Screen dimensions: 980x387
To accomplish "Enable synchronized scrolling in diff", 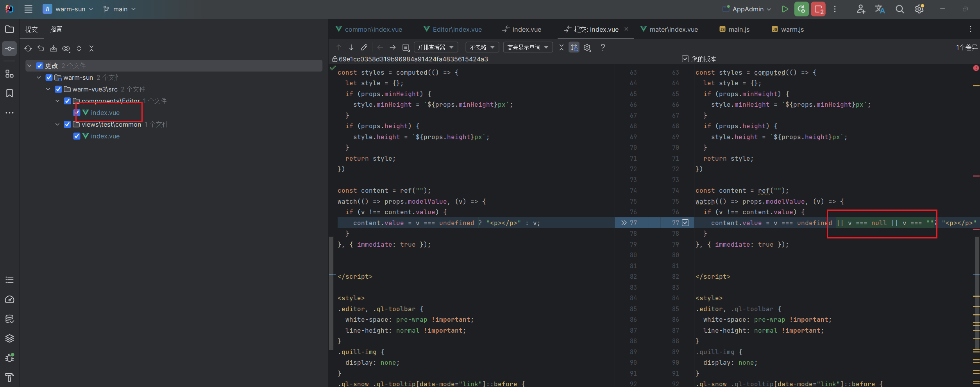I will click(574, 47).
